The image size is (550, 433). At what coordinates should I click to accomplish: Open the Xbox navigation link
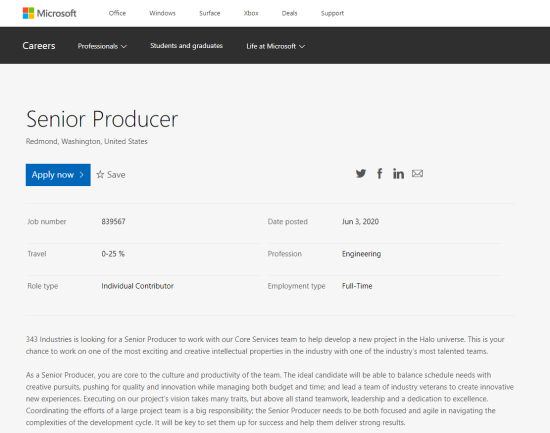coord(251,13)
